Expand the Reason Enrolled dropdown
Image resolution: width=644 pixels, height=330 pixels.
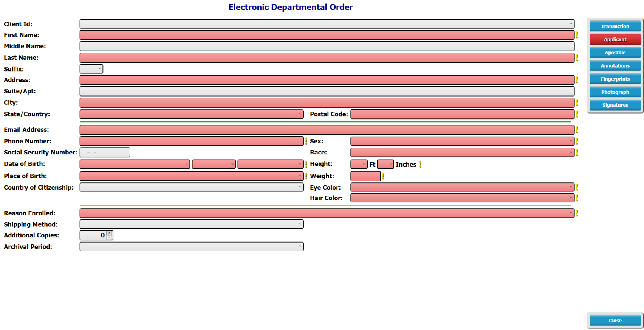(327, 213)
